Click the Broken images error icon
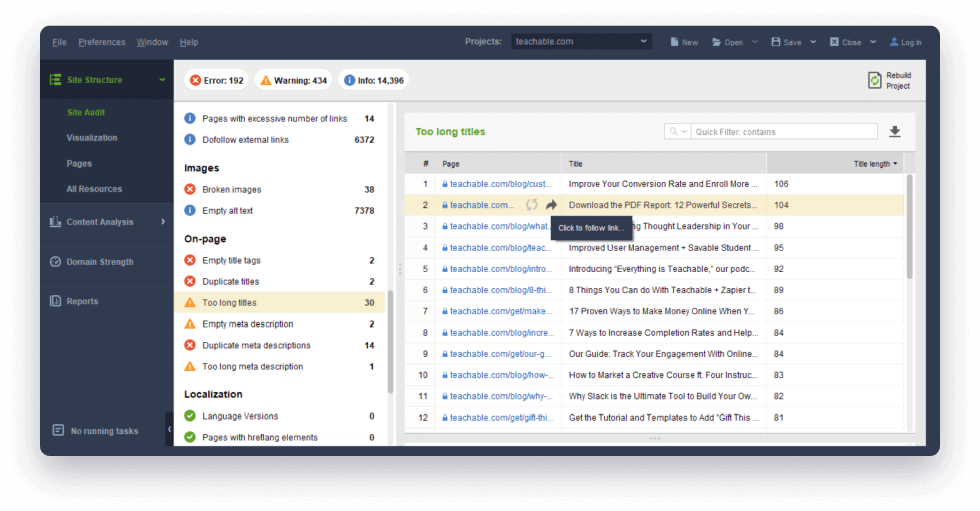This screenshot has height=511, width=980. (190, 189)
